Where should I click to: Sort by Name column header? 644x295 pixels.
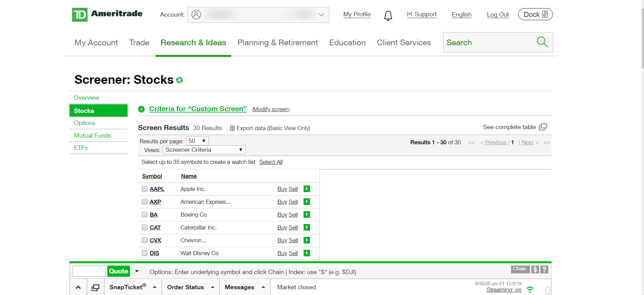click(189, 176)
